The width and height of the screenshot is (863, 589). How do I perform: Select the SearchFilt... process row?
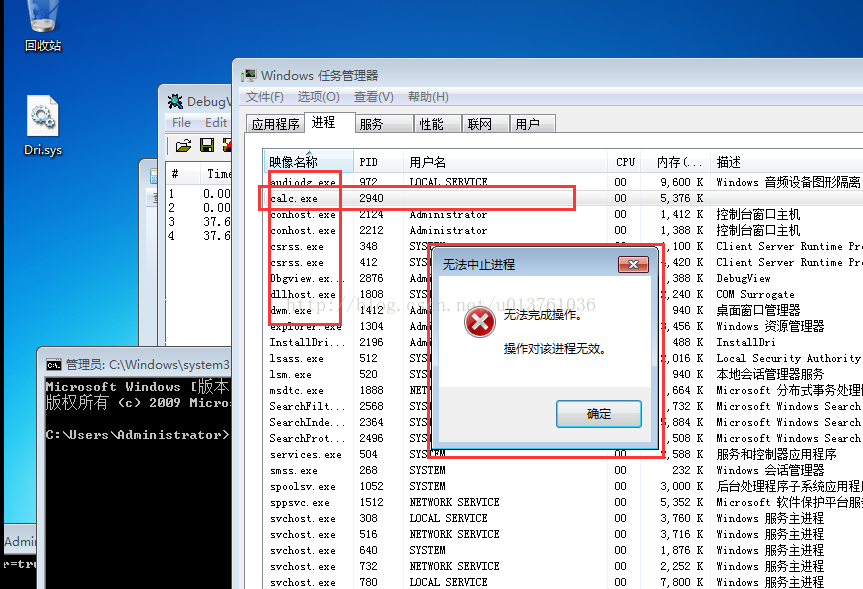tap(562, 406)
